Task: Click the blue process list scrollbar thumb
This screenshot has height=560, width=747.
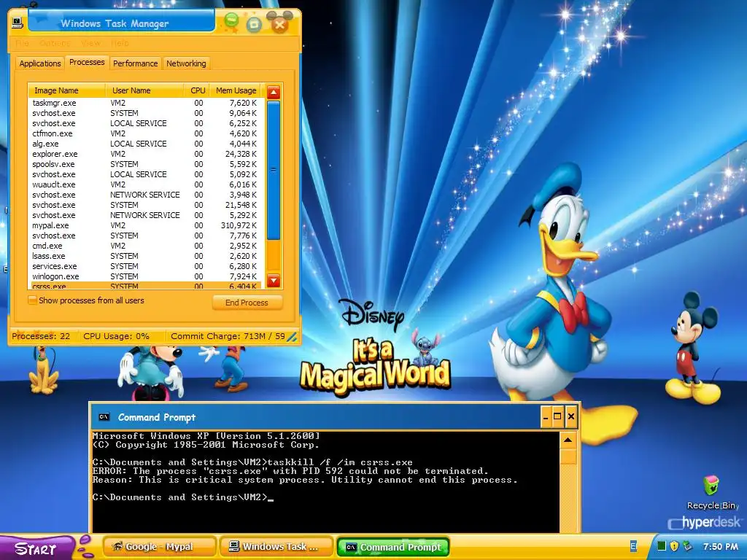Action: coord(274,170)
